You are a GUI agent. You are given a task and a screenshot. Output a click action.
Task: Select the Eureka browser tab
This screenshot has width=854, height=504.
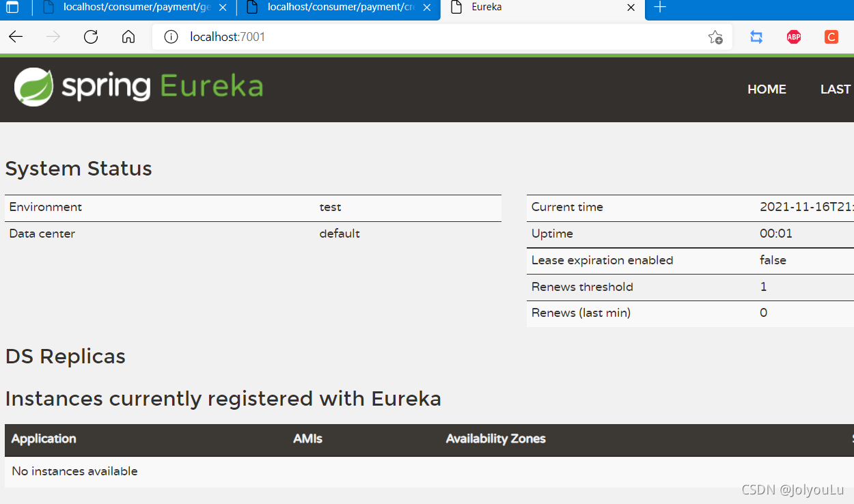[543, 9]
